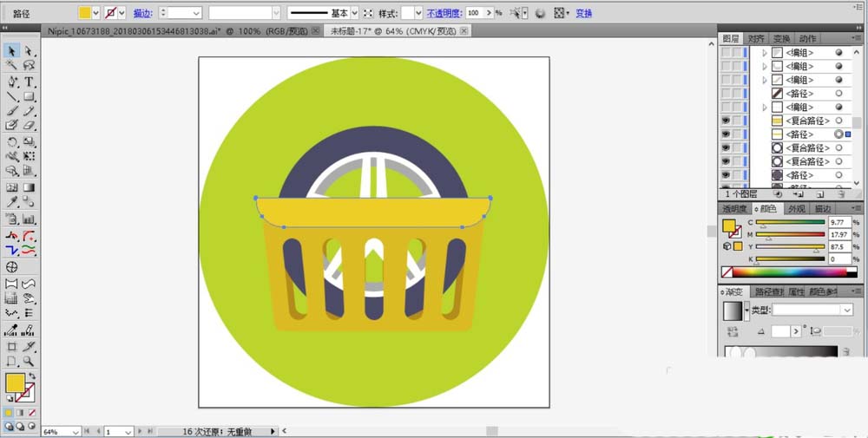Open the fill color dropdown in control bar
The height and width of the screenshot is (438, 868).
pos(95,13)
